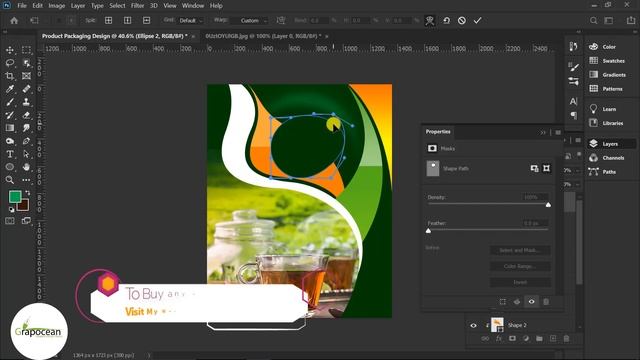Image resolution: width=640 pixels, height=360 pixels.
Task: Select the Gradient tool
Action: point(10,128)
